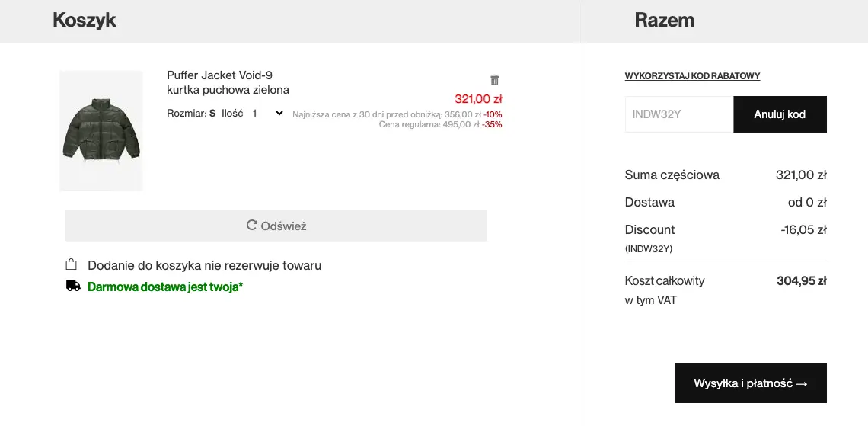The image size is (868, 426).
Task: Focus the discount code input field
Action: click(678, 114)
